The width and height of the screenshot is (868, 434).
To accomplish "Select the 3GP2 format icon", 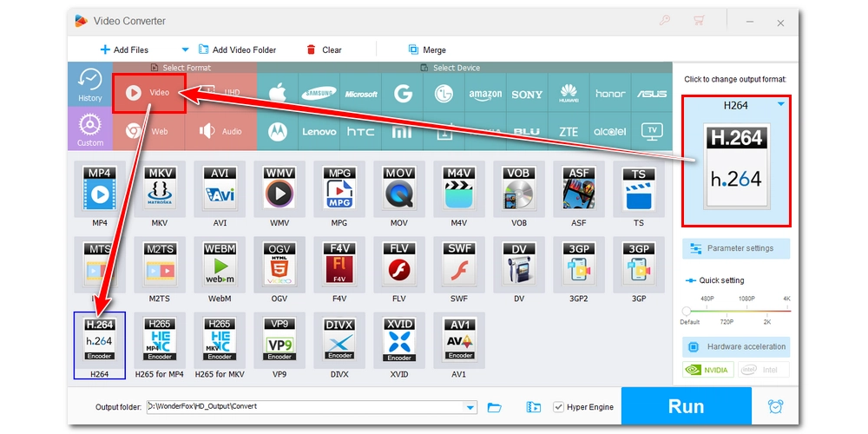I will 578,265.
